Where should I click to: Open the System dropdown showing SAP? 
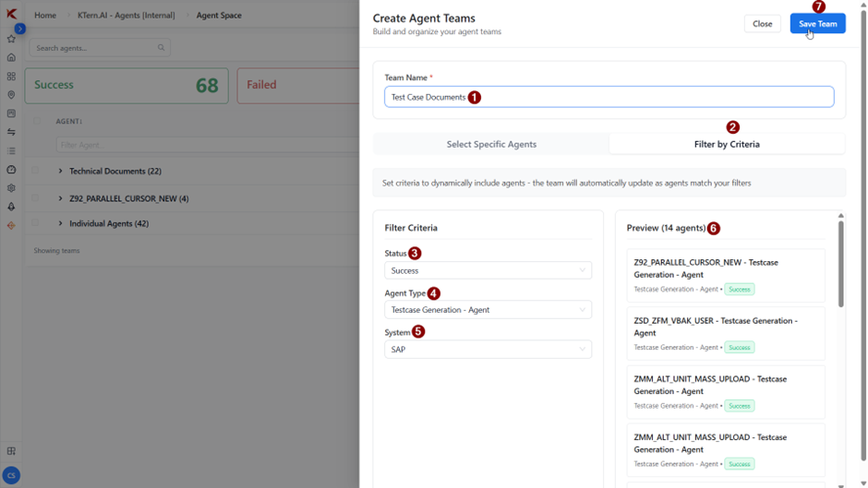pos(488,350)
